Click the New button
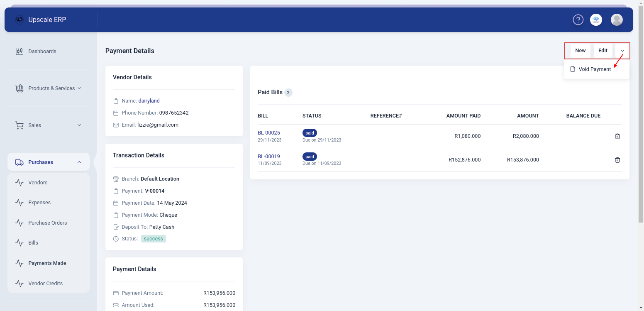Image resolution: width=644 pixels, height=311 pixels. coord(580,51)
